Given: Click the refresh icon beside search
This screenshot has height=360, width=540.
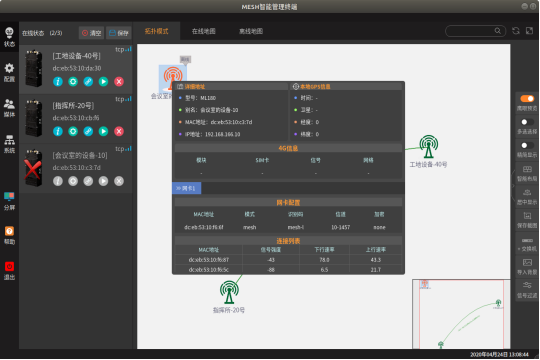Looking at the screenshot, I should pyautogui.click(x=516, y=31).
